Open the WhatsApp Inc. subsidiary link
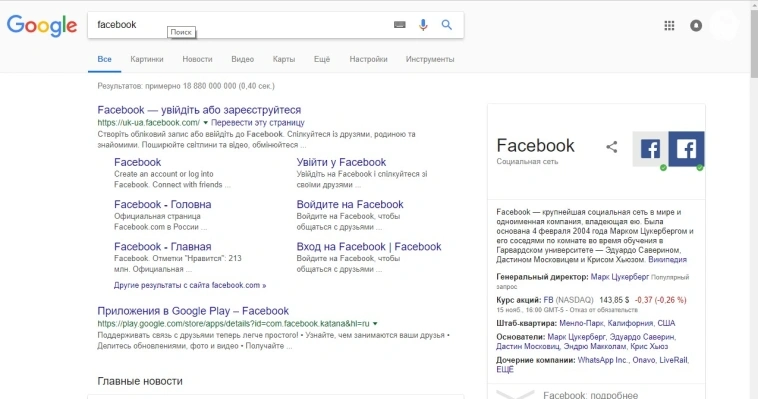Viewport: 758px width, 399px height. [603, 360]
